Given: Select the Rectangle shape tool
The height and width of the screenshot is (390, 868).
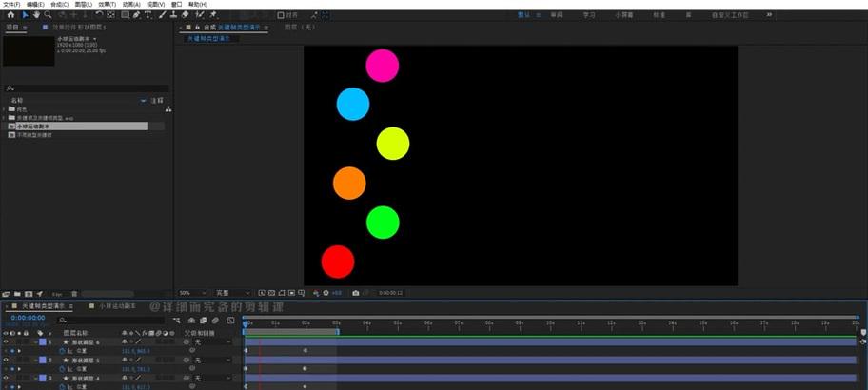Looking at the screenshot, I should (125, 15).
